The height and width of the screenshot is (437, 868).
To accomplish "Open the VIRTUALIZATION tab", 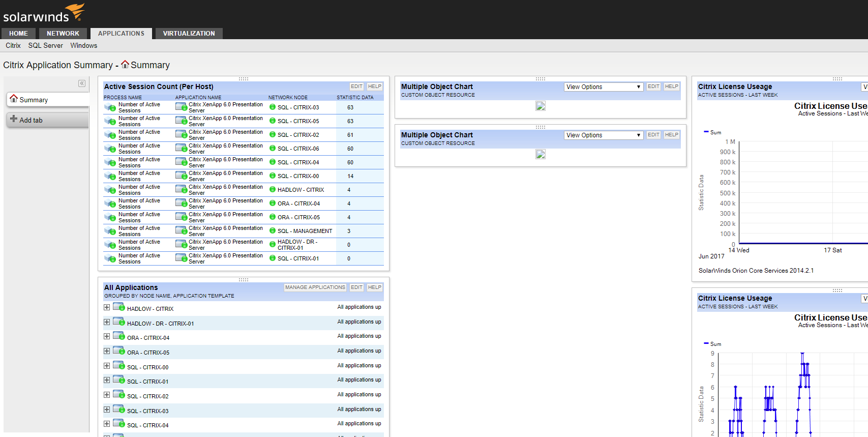I will point(189,34).
